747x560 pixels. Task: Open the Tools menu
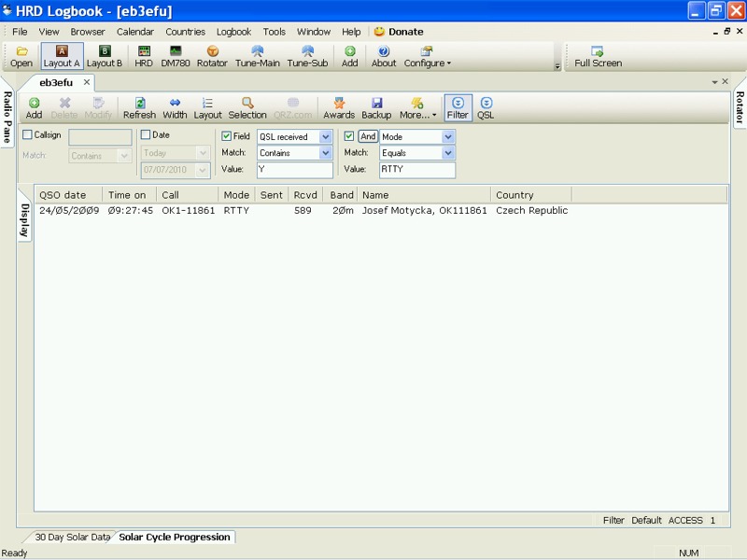click(x=275, y=32)
